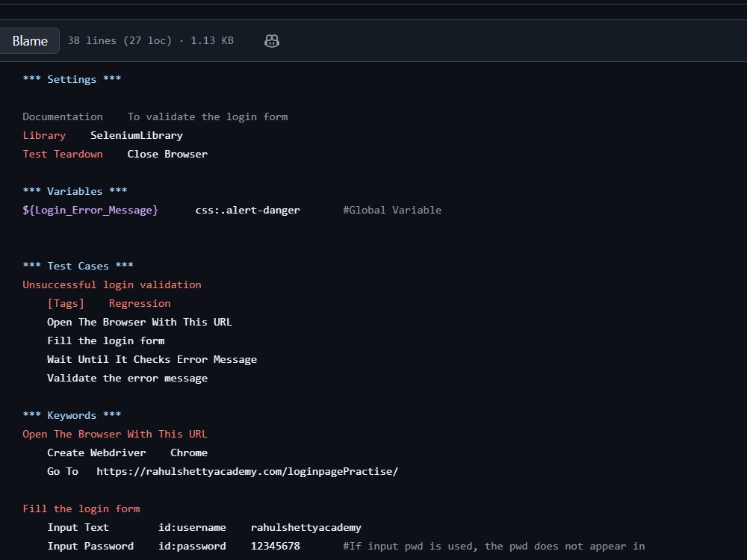747x560 pixels.
Task: Click the 'Wait Until It Checks Error Message' step
Action: coord(152,360)
